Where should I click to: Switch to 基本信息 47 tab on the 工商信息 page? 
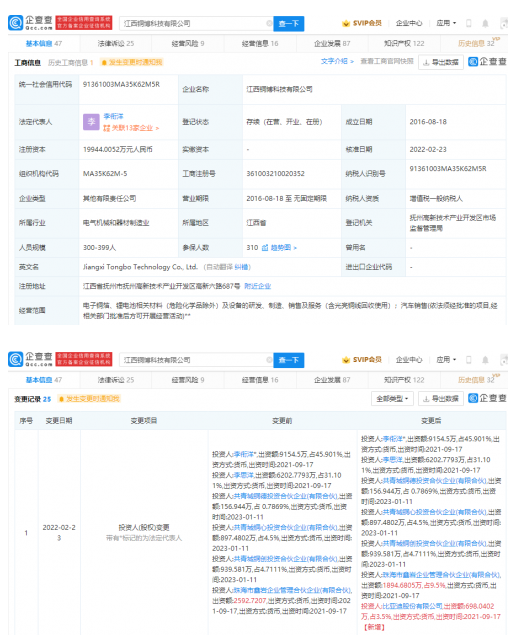click(44, 44)
